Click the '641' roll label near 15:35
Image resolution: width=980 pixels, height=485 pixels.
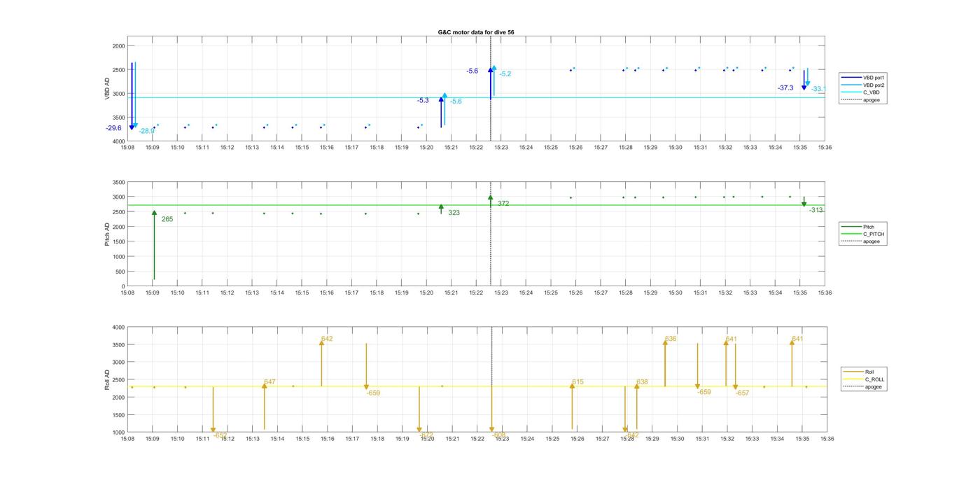tap(797, 339)
